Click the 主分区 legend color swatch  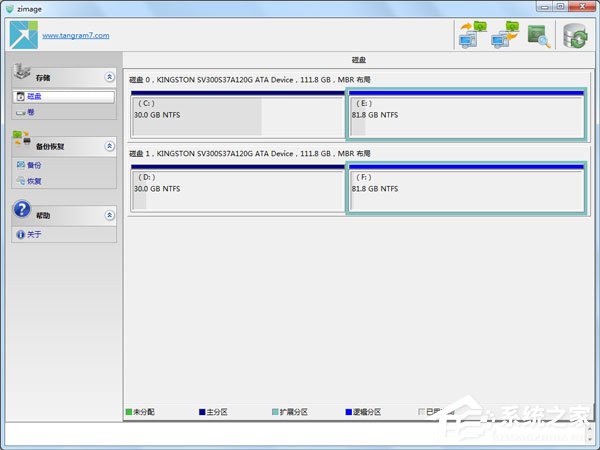coord(203,411)
